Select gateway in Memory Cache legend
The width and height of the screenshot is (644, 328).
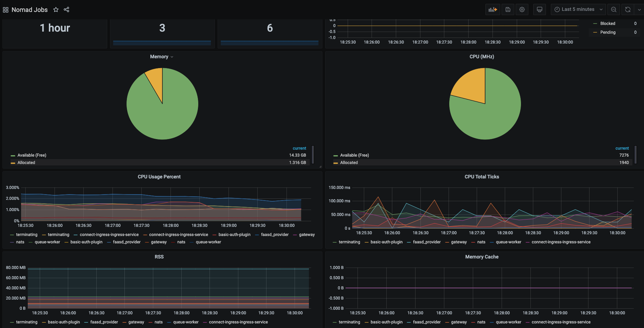(459, 322)
